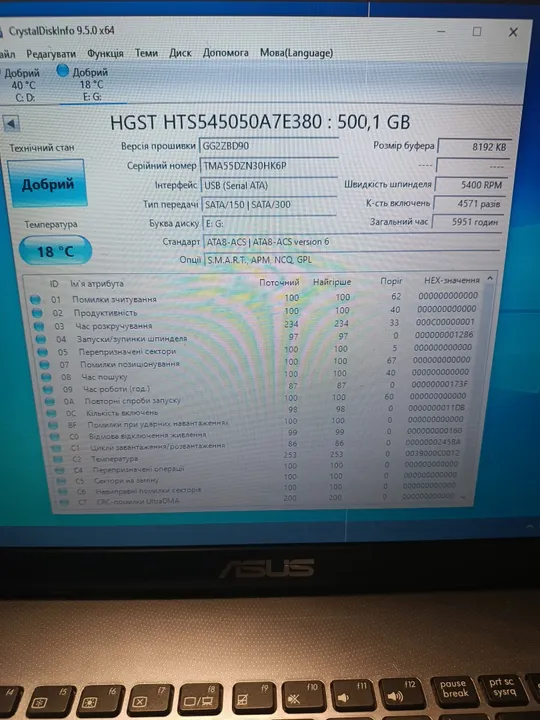Click status icon for 0C Кількість включень
The width and height of the screenshot is (540, 720).
(x=52, y=413)
